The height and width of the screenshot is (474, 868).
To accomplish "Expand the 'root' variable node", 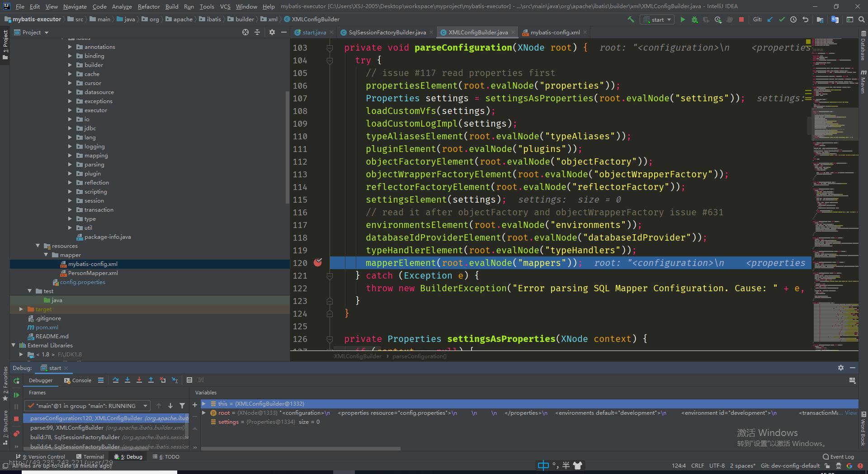I will [x=204, y=412].
